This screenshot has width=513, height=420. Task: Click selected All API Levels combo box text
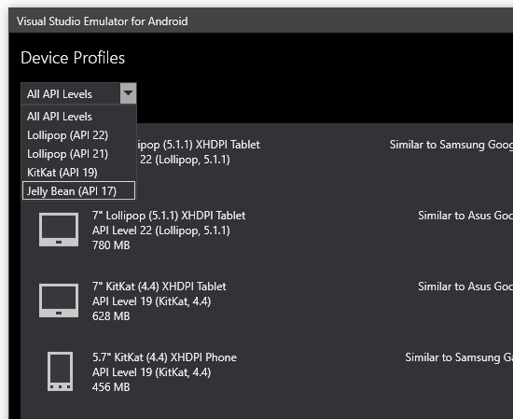click(60, 94)
